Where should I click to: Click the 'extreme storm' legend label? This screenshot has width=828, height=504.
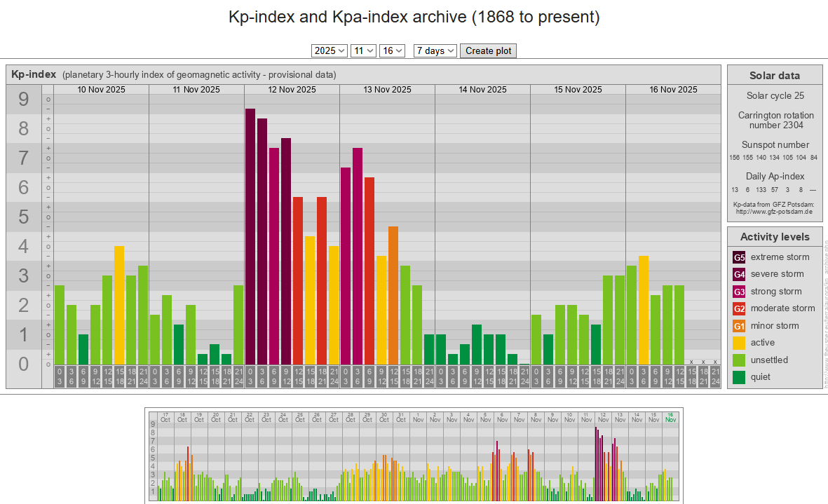pos(780,257)
